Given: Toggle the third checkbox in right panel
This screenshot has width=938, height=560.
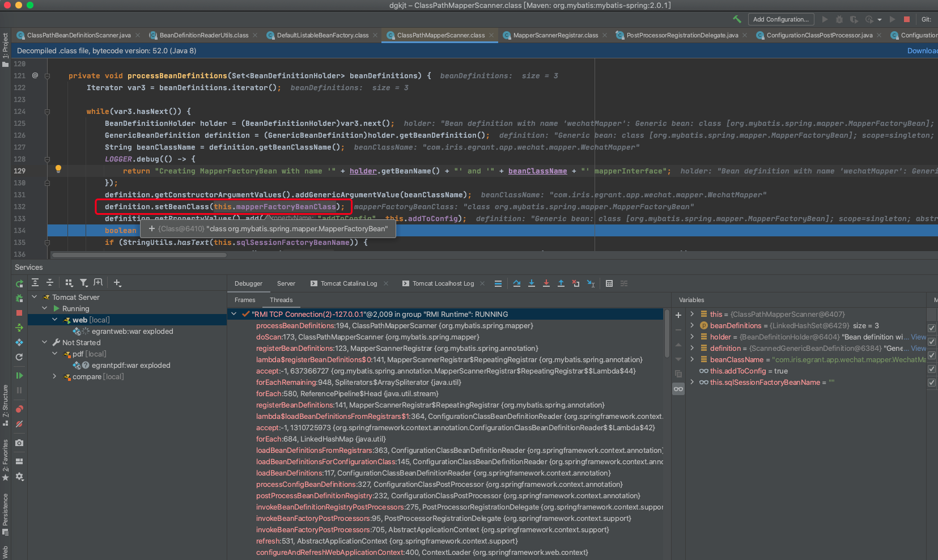Looking at the screenshot, I should point(931,355).
